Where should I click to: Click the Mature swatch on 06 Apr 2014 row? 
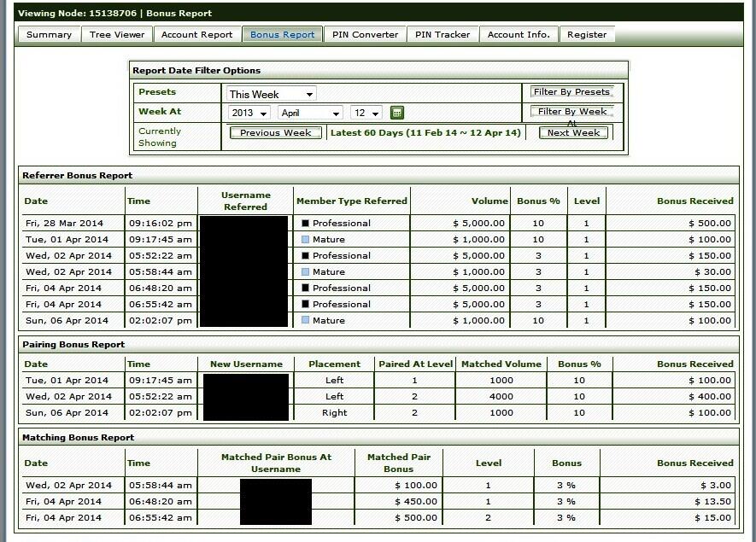click(305, 320)
